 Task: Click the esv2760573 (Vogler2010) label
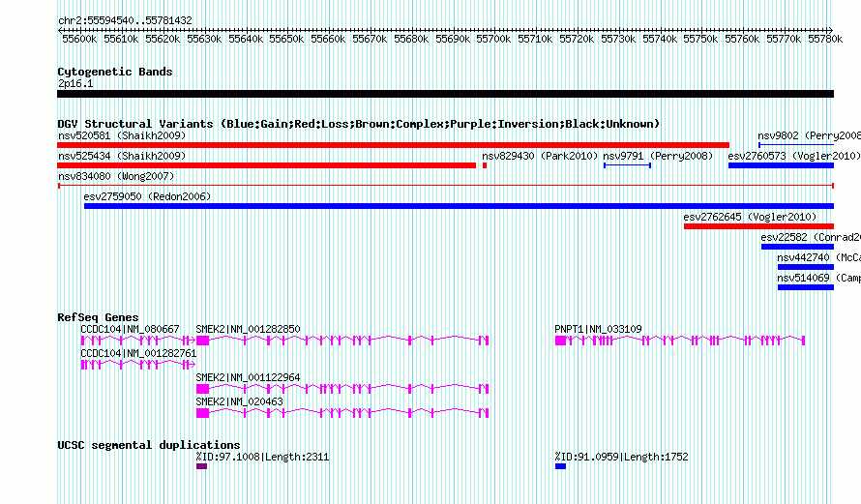pyautogui.click(x=794, y=156)
